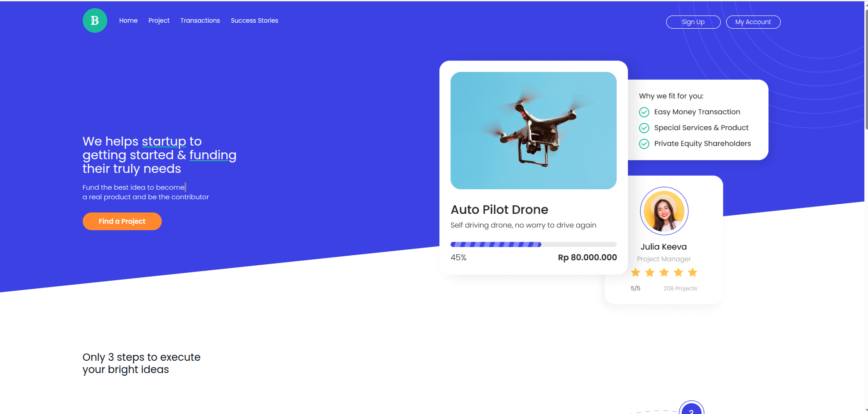Open My Account button
This screenshot has height=414, width=868.
(753, 22)
